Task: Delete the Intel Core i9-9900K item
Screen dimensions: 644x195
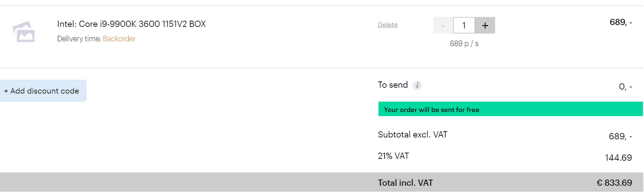Action: tap(388, 25)
